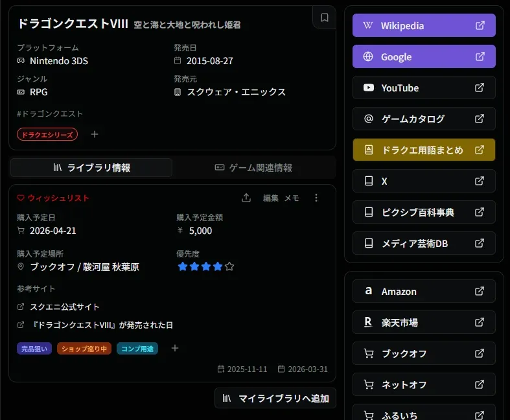This screenshot has height=420, width=510.
Task: Click YouTube play logo icon
Action: (369, 88)
